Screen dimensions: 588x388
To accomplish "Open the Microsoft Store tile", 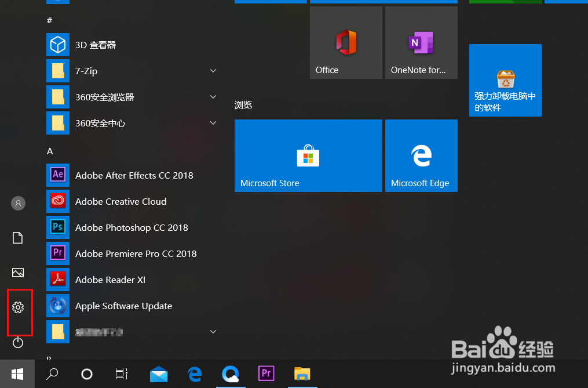I will point(308,155).
